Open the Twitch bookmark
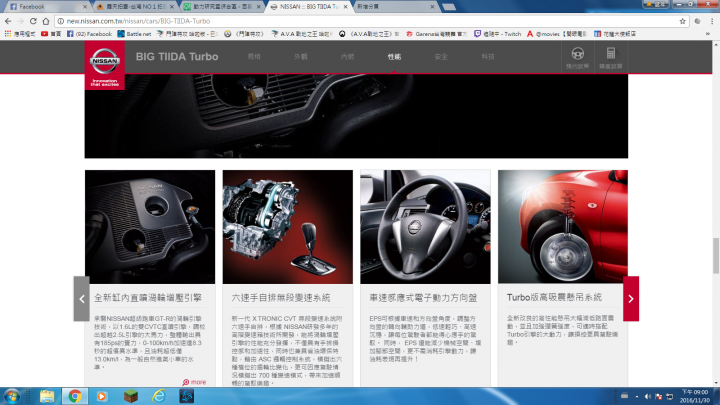This screenshot has width=720, height=405. [498, 34]
